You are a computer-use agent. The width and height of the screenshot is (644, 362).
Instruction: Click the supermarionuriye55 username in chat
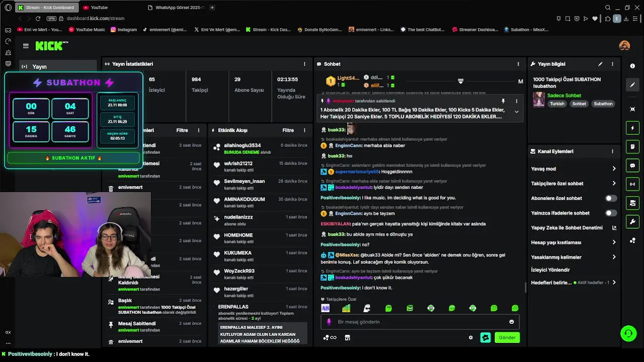(357, 172)
